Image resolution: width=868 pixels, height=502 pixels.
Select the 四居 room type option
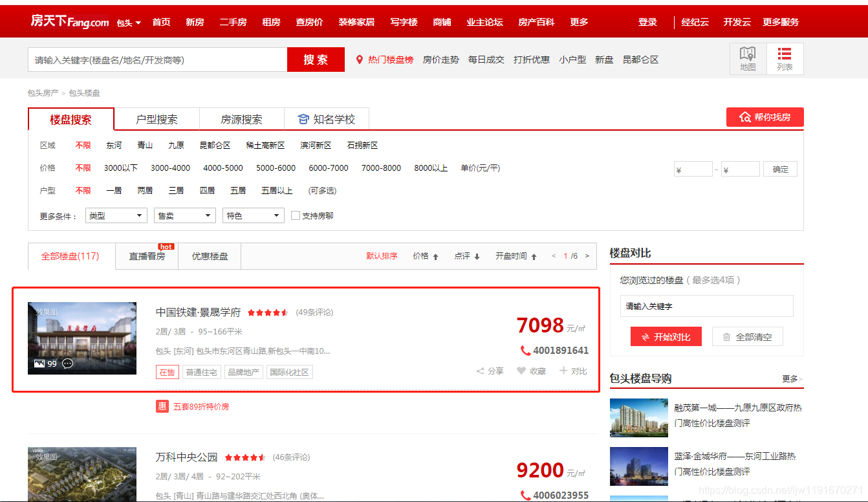(207, 190)
